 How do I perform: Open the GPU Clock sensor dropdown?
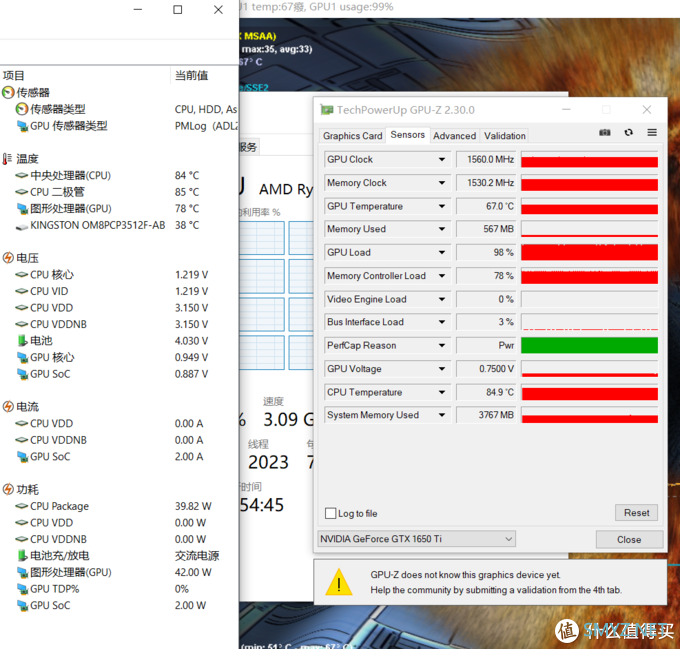coord(441,160)
